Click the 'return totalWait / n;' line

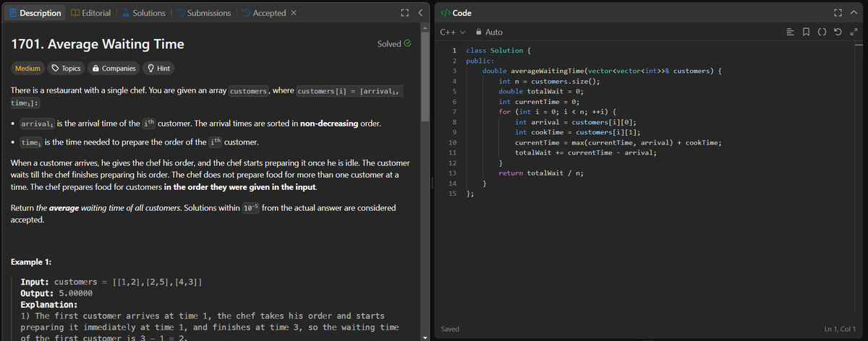pos(541,173)
